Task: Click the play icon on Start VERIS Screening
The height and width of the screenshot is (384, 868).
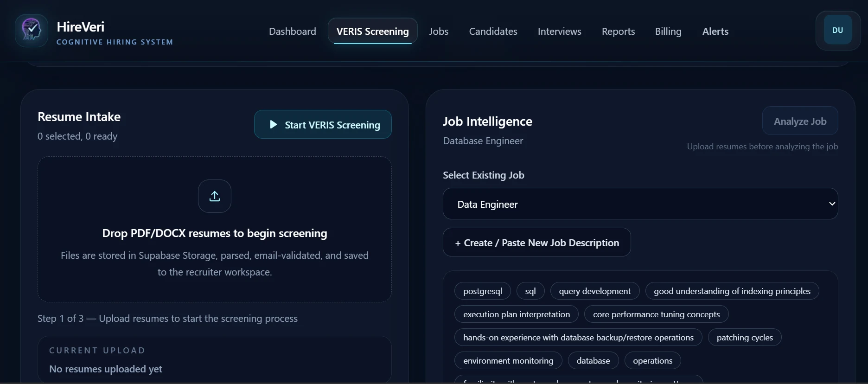Action: tap(274, 124)
